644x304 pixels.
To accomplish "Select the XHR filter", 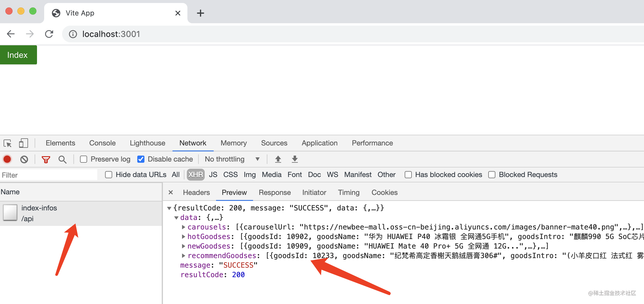I will click(196, 175).
